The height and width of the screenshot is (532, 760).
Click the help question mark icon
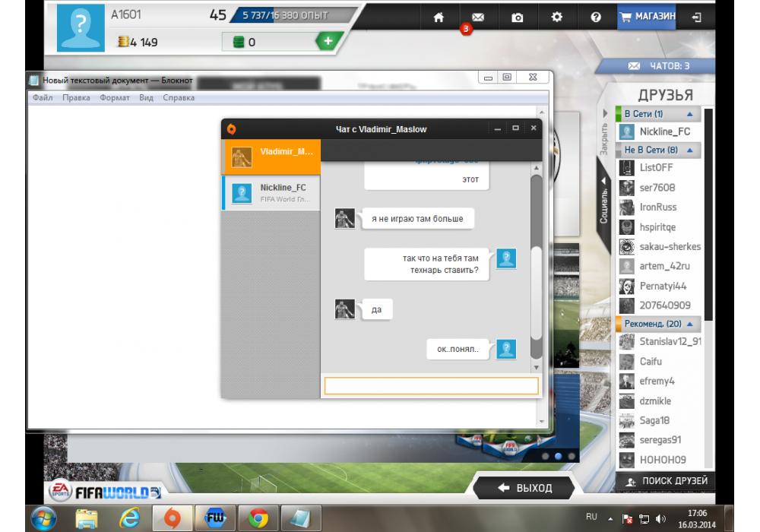pyautogui.click(x=596, y=17)
